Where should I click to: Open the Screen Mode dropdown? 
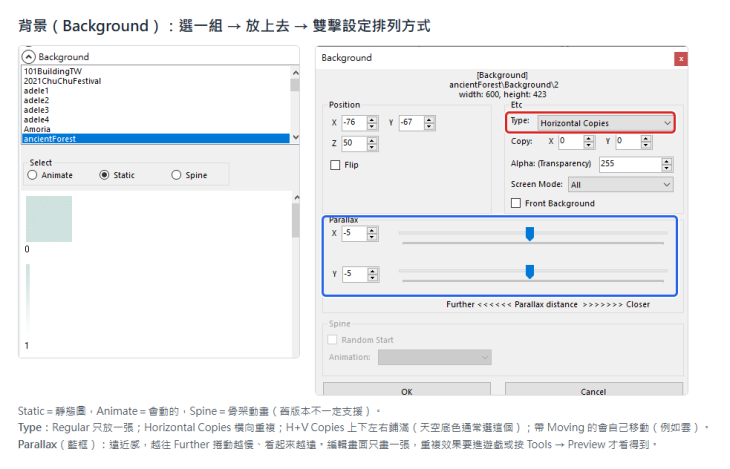tap(621, 185)
